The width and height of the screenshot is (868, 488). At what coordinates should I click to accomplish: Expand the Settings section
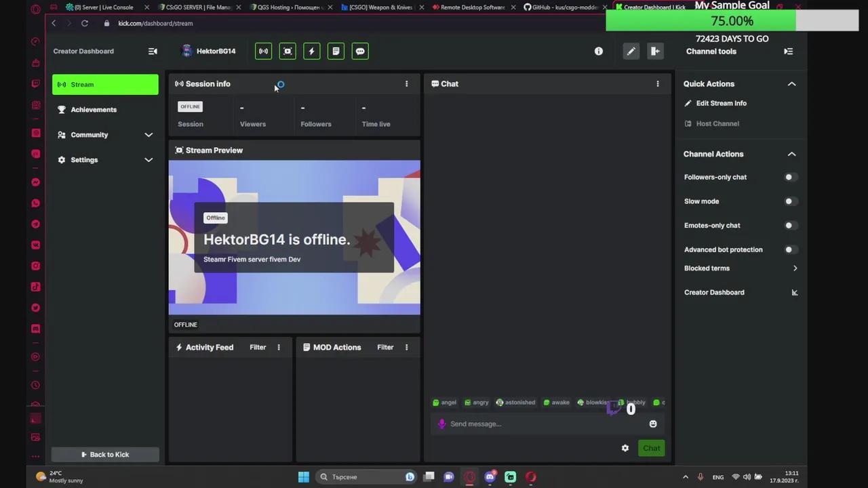tap(149, 159)
